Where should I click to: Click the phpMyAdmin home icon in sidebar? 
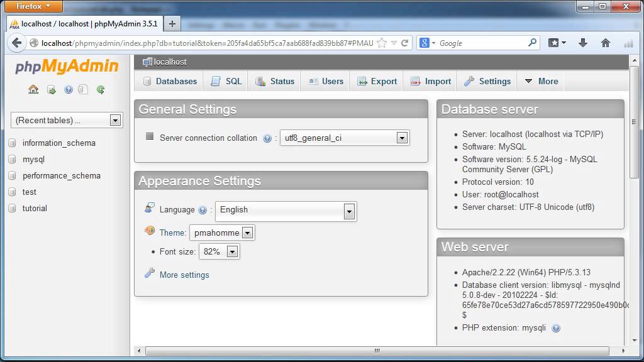33,89
